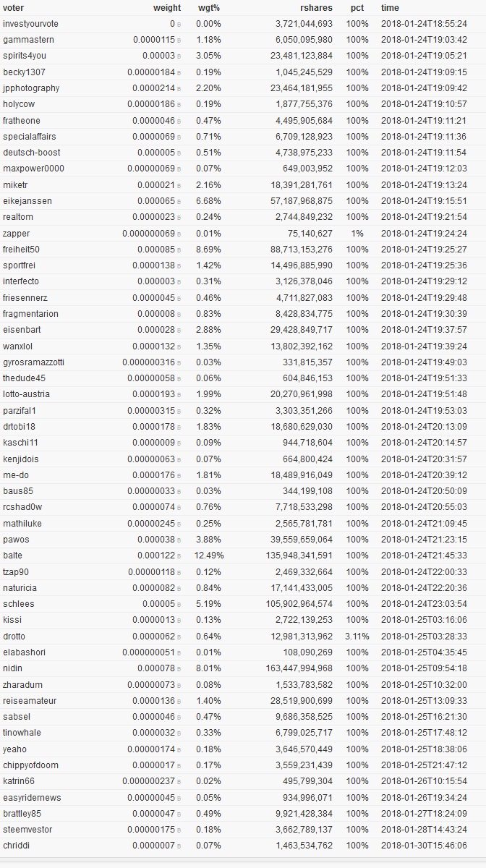
Task: Click the unit icon beside investyourvote's zero weight
Action: coord(179,25)
